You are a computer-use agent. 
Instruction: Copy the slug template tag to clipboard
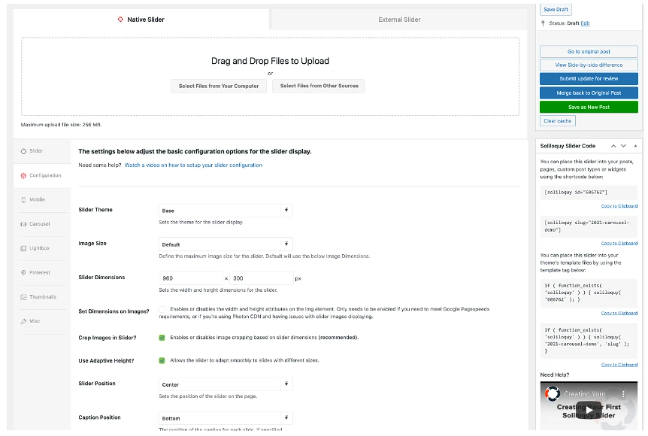coord(619,365)
